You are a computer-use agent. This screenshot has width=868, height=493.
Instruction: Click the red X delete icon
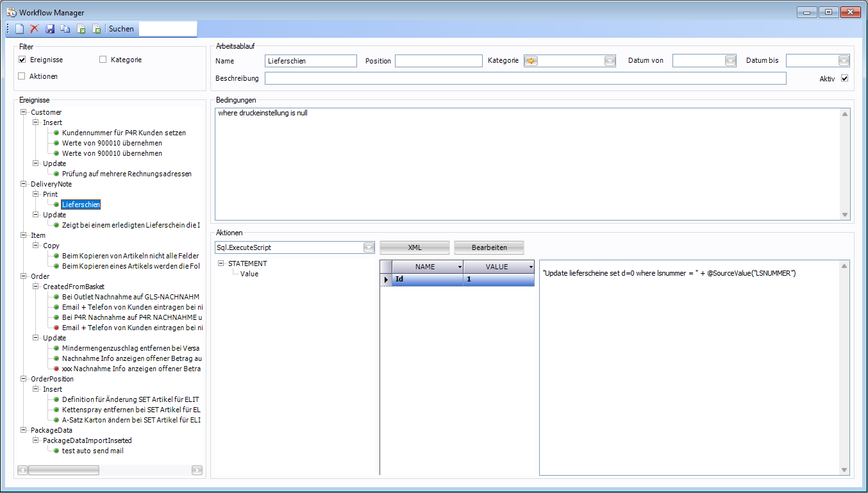click(x=35, y=29)
